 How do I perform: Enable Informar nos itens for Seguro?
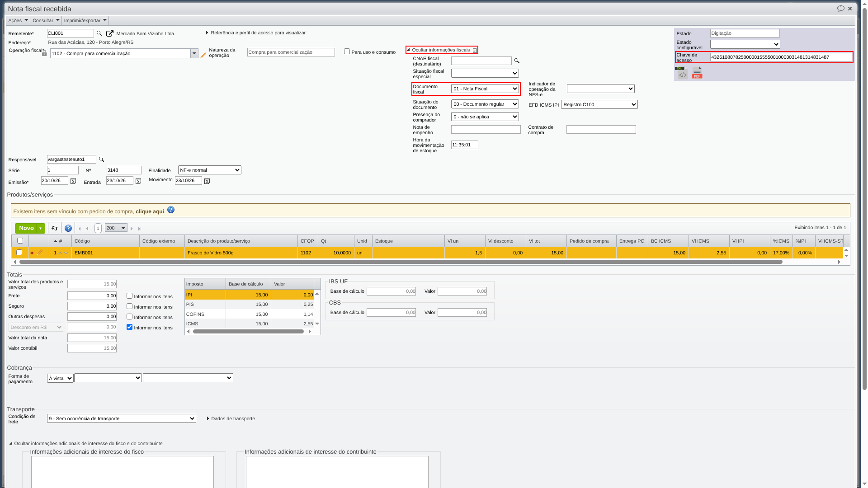pyautogui.click(x=129, y=306)
